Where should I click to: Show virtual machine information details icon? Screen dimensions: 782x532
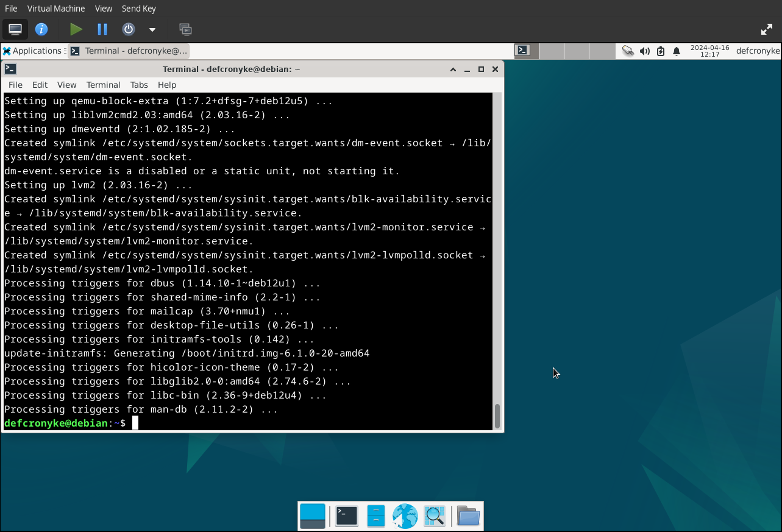(x=41, y=29)
